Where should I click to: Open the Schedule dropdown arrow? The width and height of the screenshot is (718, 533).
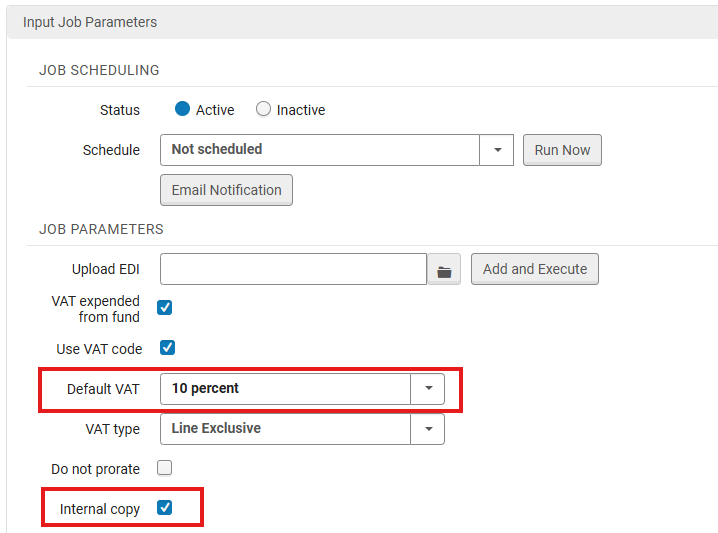497,150
